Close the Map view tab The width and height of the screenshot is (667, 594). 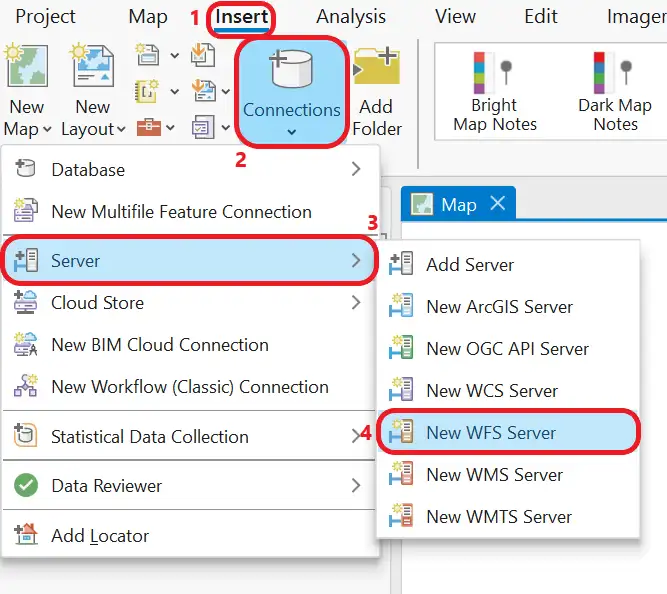coord(498,204)
